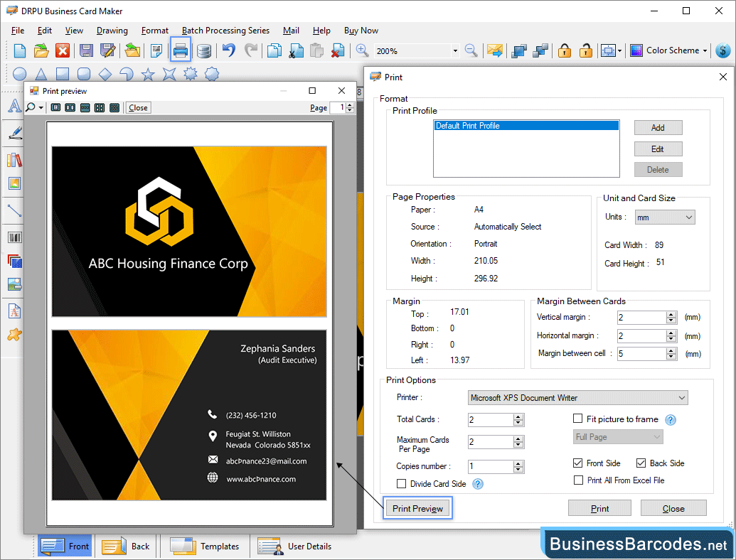Open the Mail menu
This screenshot has height=560, width=736.
point(291,31)
